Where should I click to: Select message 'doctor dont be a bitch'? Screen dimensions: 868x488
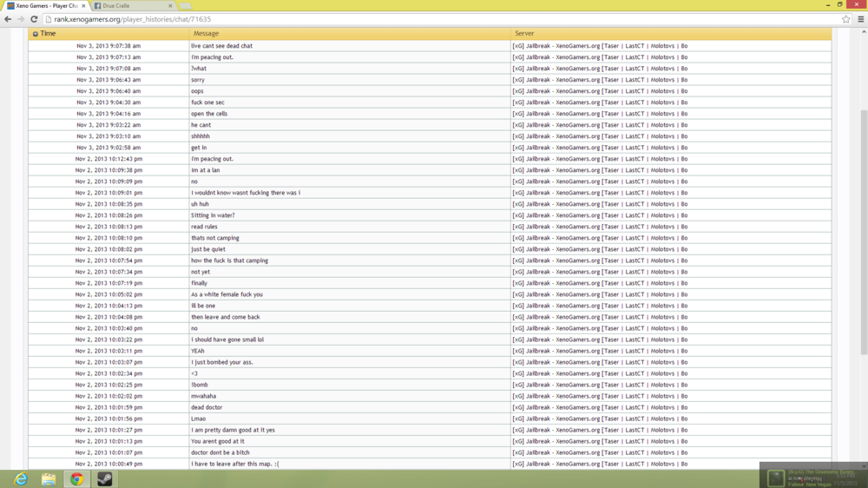[220, 452]
